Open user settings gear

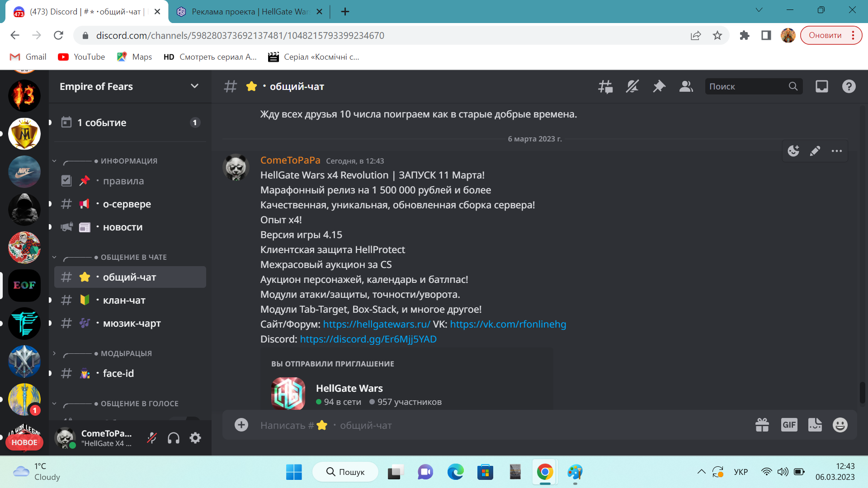[195, 438]
